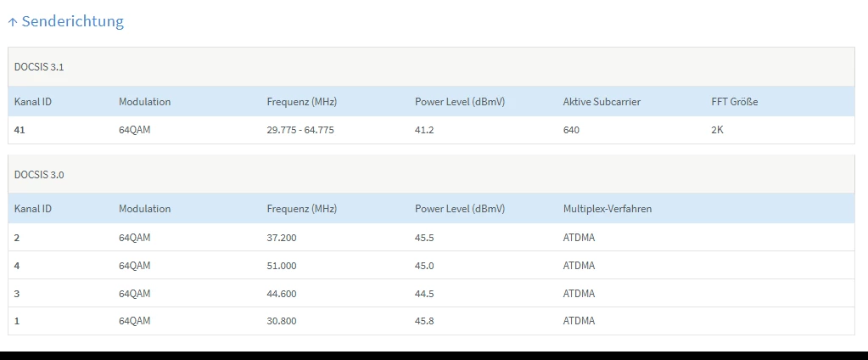Click Kanal ID column header in DOCSIS 3.1

(33, 102)
